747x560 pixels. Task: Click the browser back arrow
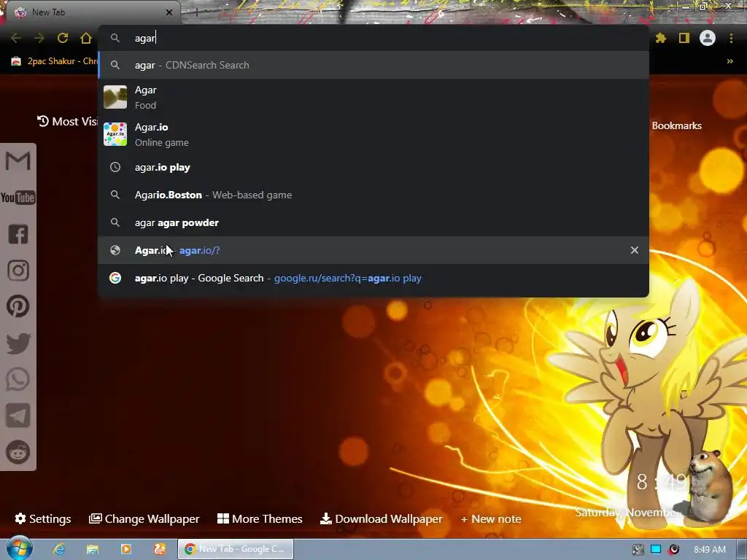[x=16, y=38]
